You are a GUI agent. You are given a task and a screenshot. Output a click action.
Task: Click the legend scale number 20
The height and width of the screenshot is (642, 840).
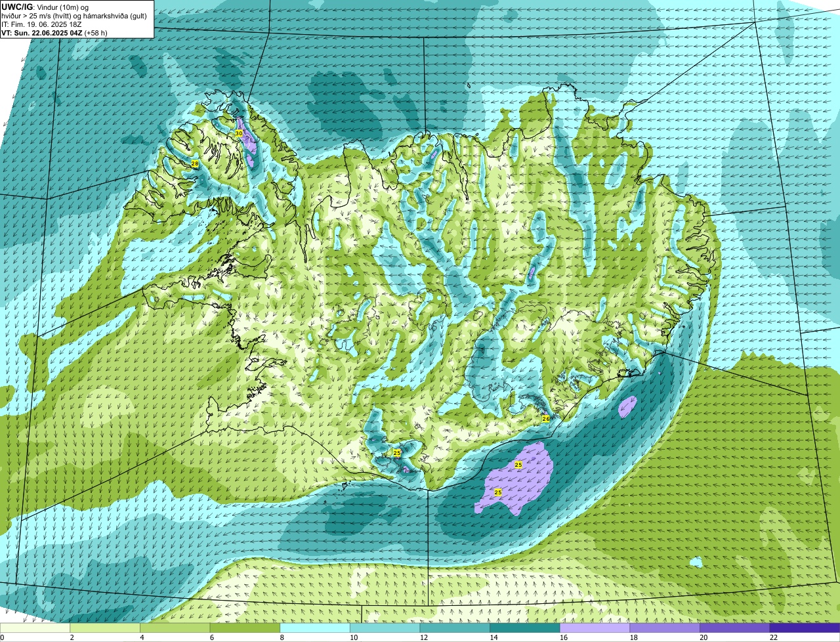(x=703, y=637)
